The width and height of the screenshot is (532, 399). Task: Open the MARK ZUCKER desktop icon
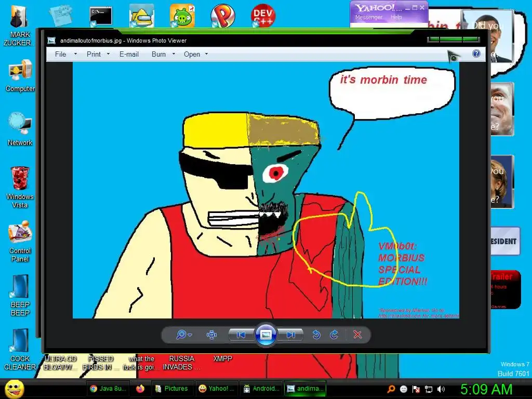pos(20,26)
